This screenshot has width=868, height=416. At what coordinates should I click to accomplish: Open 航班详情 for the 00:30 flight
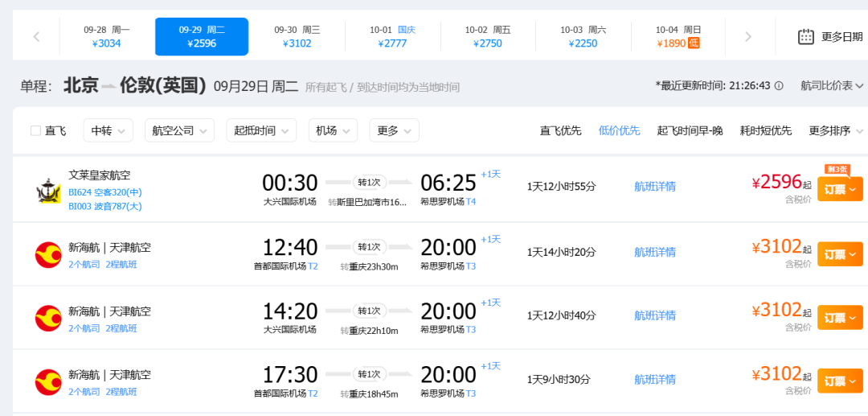coord(655,187)
